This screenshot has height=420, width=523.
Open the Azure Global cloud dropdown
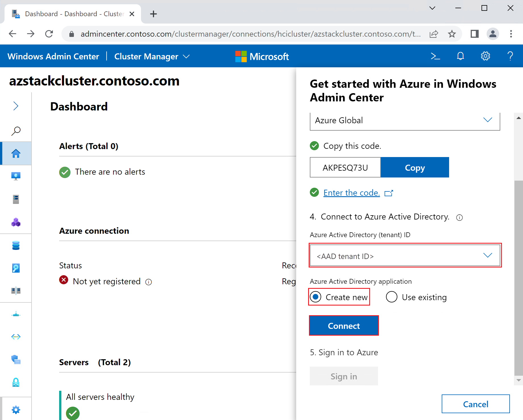pos(405,121)
